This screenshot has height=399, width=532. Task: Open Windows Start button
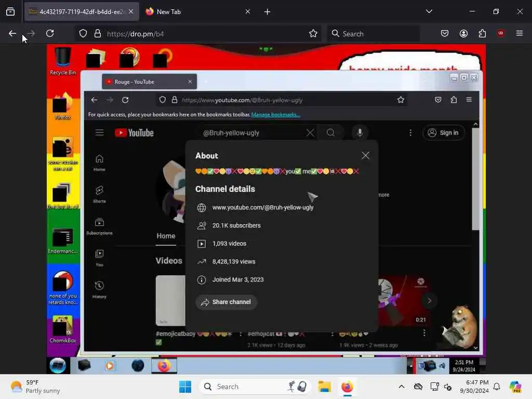(185, 387)
